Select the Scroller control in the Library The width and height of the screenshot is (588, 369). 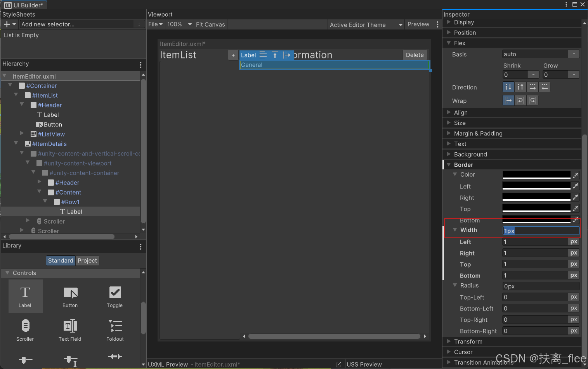[x=25, y=329]
